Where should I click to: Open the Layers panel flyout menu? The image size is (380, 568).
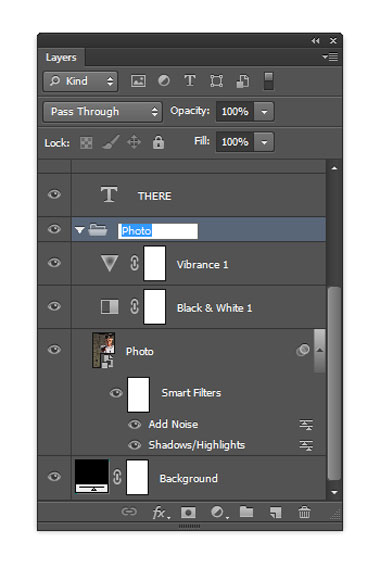point(330,57)
